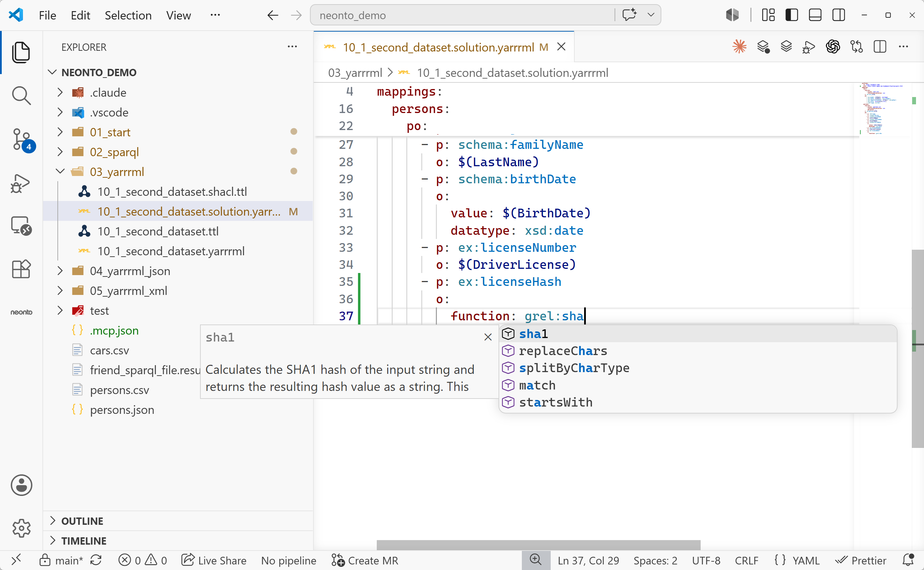
Task: Open Run and Debug view
Action: pos(21,184)
